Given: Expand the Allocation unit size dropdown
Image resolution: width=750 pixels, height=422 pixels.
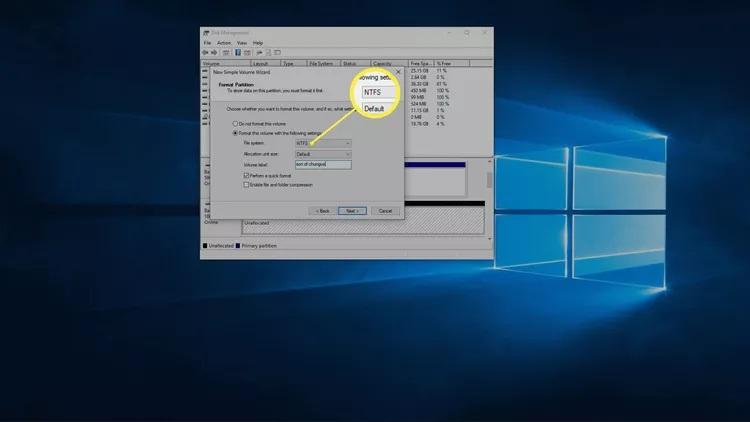Looking at the screenshot, I should point(323,154).
